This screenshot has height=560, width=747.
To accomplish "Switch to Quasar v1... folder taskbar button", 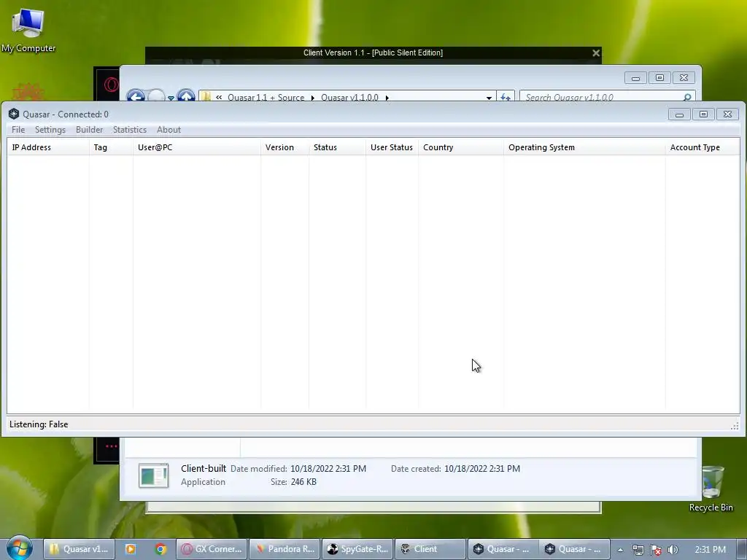I will coord(79,549).
